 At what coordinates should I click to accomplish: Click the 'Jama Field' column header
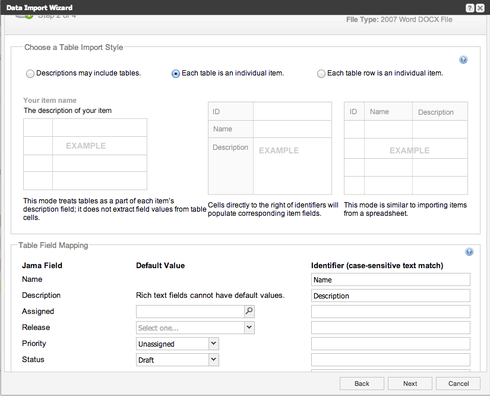point(42,266)
